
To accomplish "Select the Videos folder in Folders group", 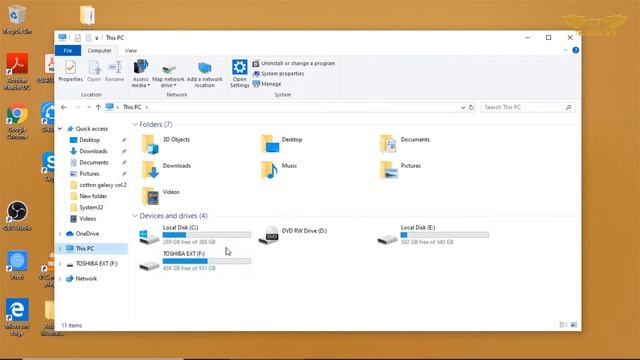I will click(160, 196).
